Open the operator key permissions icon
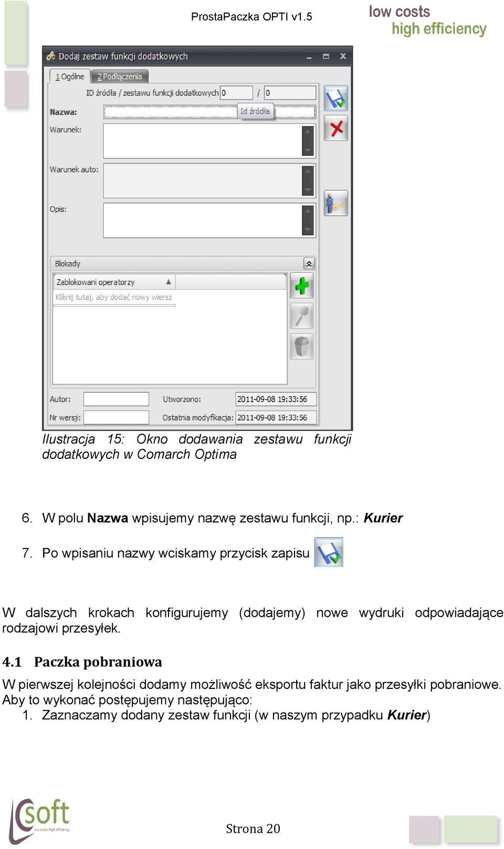This screenshot has height=849, width=504. 336,203
